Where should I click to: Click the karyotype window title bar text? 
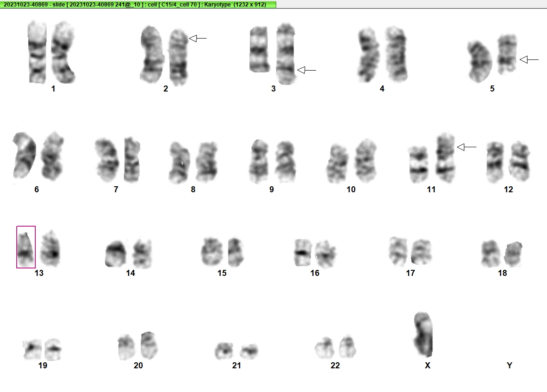pos(135,5)
